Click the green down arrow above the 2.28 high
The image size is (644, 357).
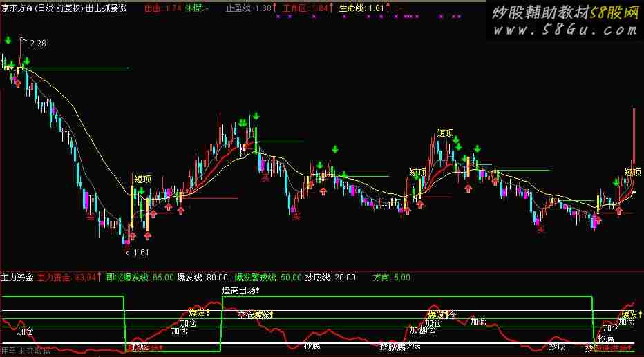8,41
